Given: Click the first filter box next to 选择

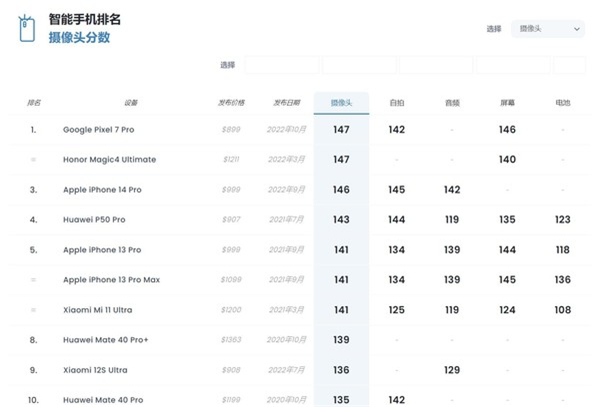Looking at the screenshot, I should tap(281, 65).
